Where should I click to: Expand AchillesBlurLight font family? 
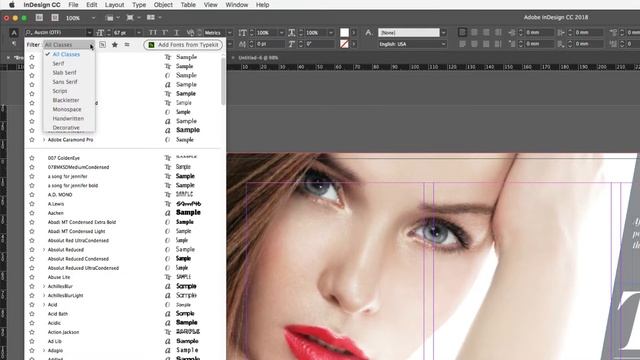pos(44,296)
